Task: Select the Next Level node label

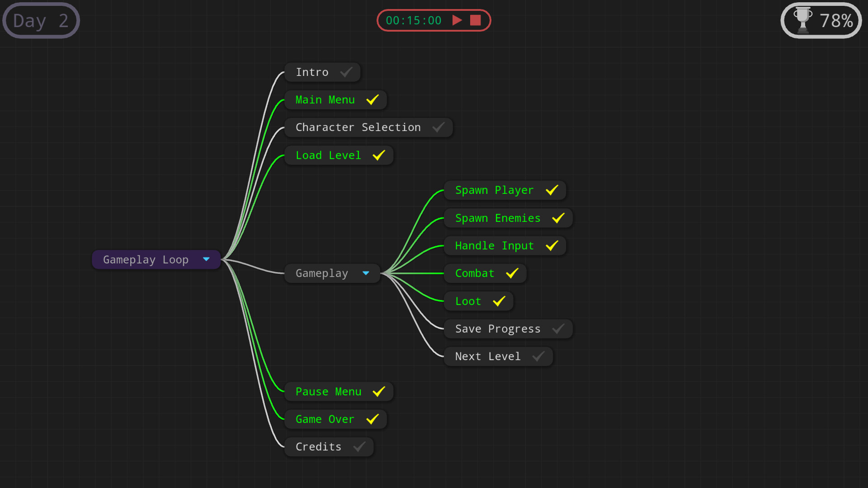Action: point(488,357)
